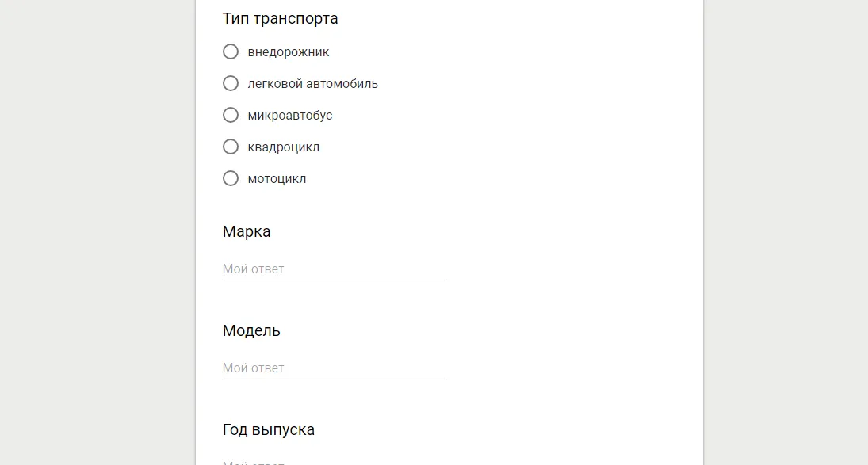
Task: Click the Мой ответ placeholder under Марка
Action: 252,269
